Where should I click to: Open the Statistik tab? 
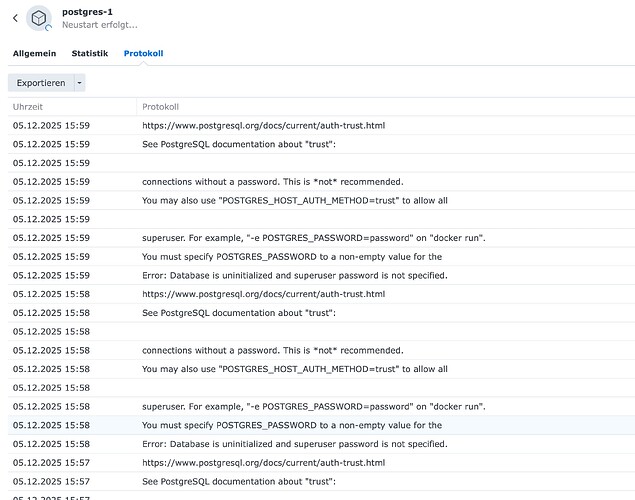pos(89,53)
